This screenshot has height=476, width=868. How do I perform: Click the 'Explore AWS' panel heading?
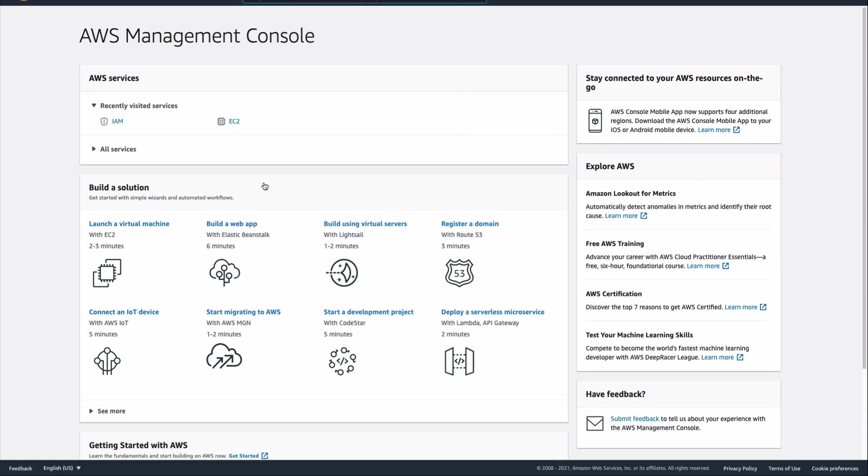pos(610,166)
